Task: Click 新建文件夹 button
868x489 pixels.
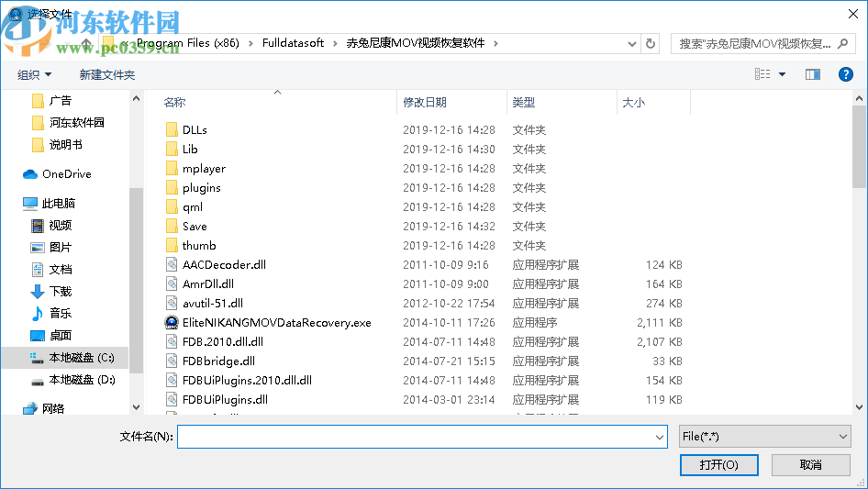Action: (x=106, y=74)
